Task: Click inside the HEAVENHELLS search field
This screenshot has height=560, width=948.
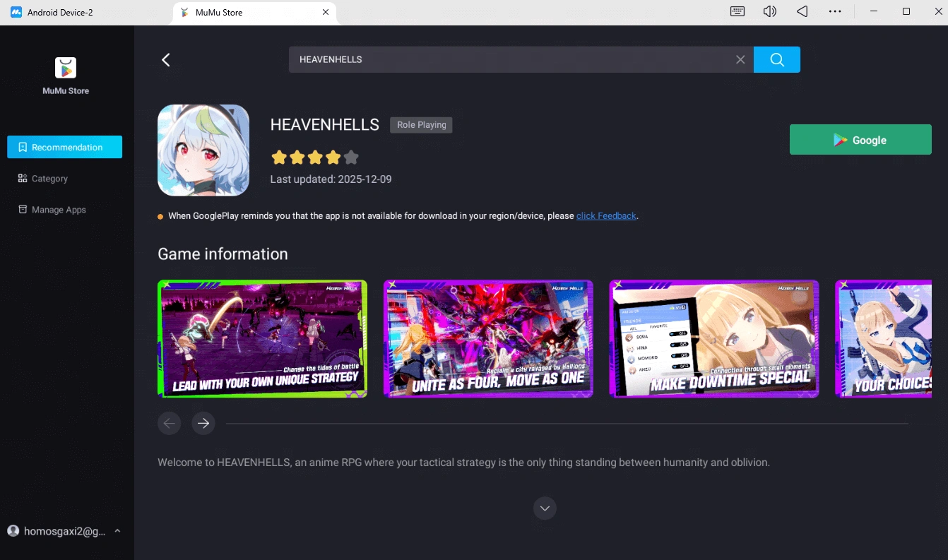Action: [494, 59]
